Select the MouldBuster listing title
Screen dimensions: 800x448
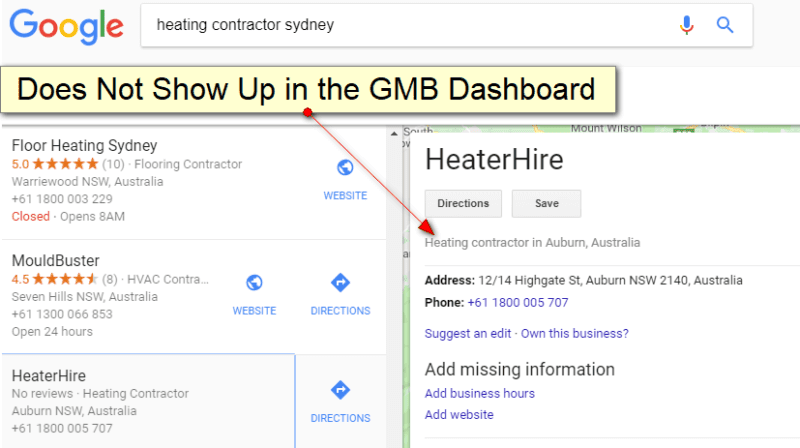pyautogui.click(x=58, y=260)
